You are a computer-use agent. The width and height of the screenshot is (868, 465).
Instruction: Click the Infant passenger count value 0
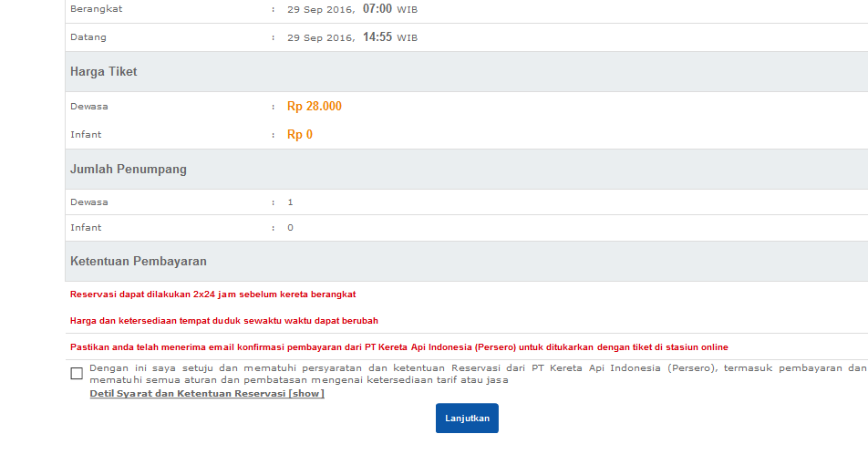point(291,228)
